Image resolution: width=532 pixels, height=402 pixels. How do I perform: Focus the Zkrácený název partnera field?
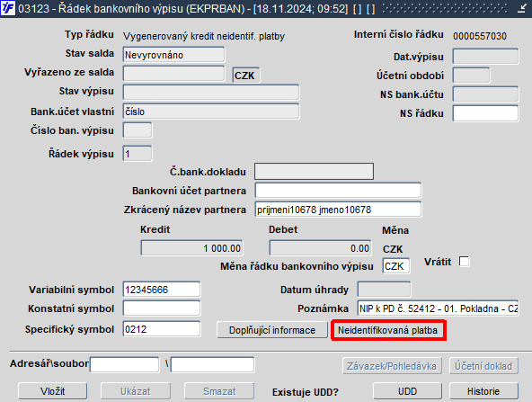(338, 210)
